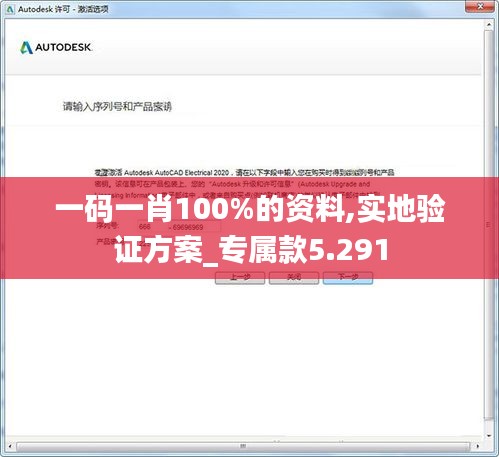Go back with the 上一步 button
Image resolution: width=499 pixels, height=457 pixels.
coord(240,277)
